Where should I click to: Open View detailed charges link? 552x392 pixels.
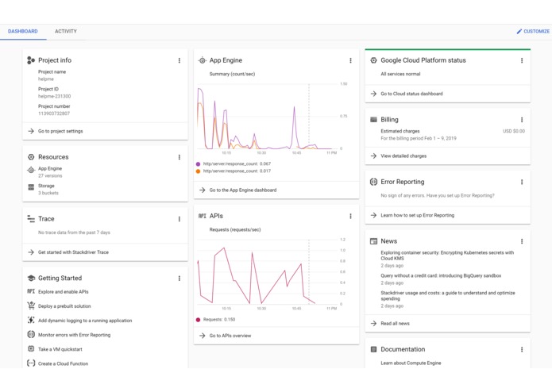403,156
